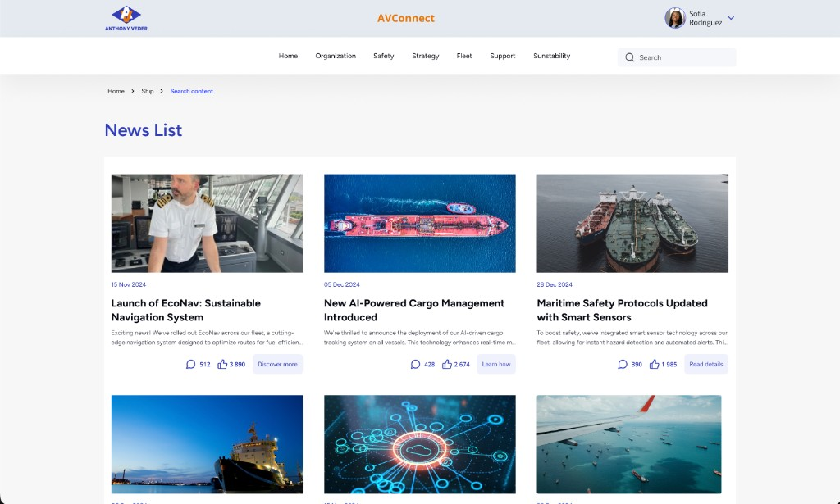840x504 pixels.
Task: Click the smart sensor summary text
Action: (632, 338)
